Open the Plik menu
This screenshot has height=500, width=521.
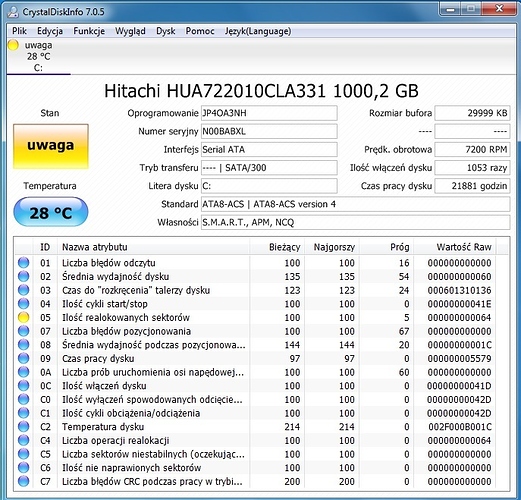19,31
